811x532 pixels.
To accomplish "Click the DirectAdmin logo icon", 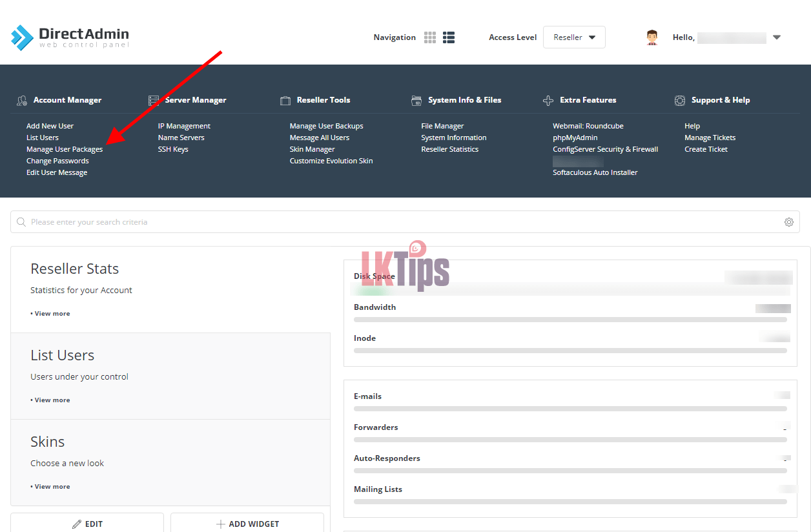I will [x=22, y=37].
